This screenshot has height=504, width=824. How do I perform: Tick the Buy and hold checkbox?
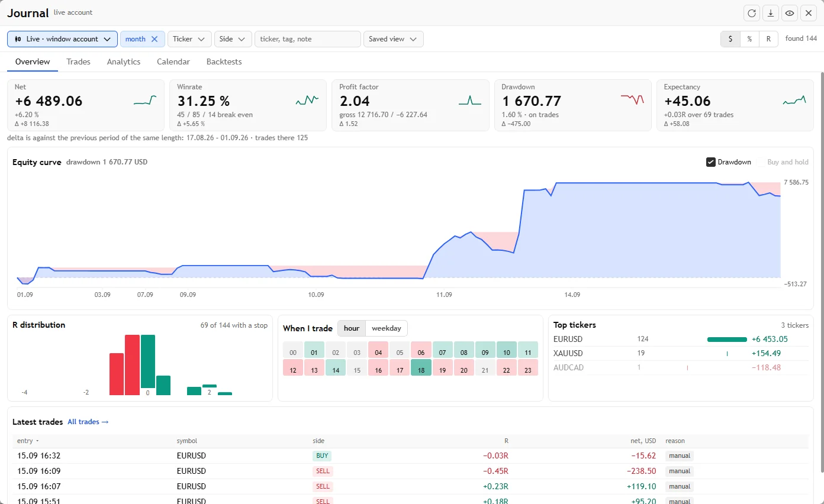761,162
